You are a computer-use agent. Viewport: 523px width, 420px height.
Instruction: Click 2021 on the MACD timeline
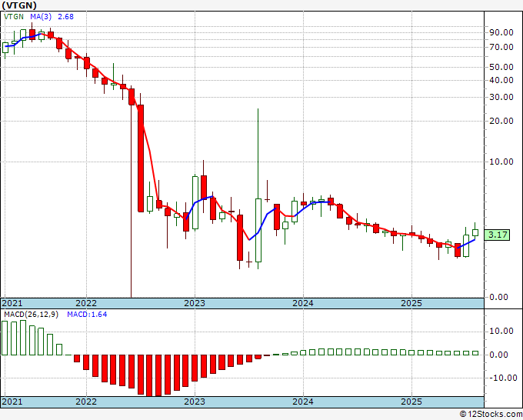[x=12, y=402]
